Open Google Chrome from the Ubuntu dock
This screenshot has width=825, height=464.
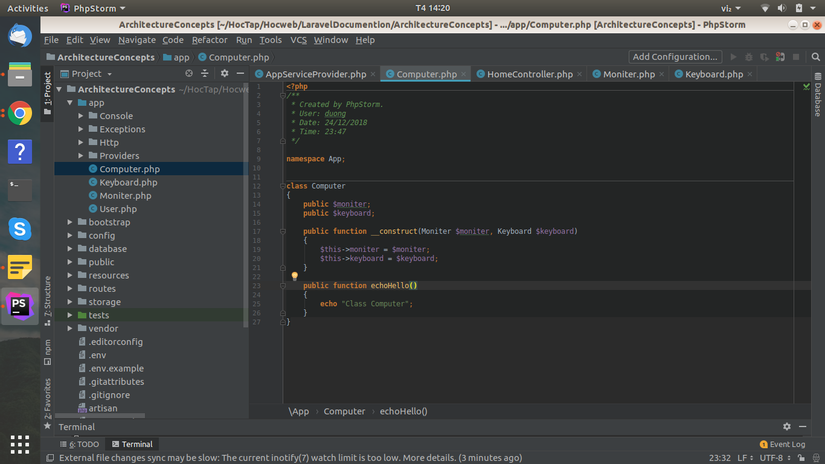point(20,113)
